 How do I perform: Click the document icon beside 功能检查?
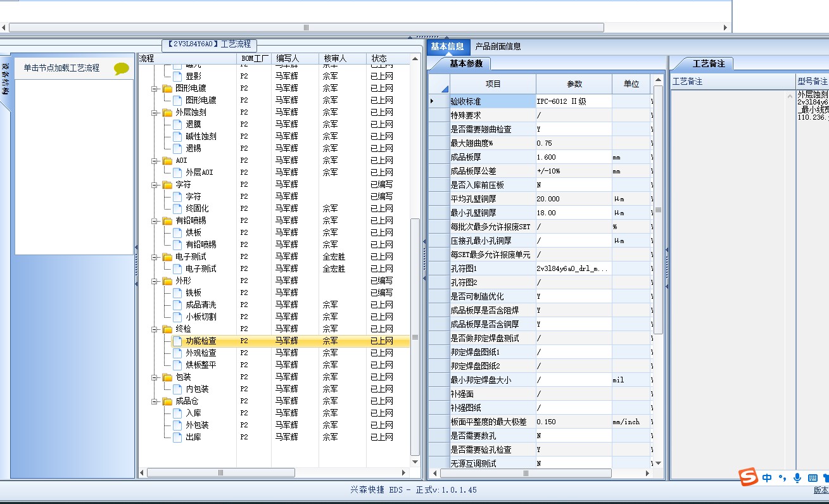177,341
